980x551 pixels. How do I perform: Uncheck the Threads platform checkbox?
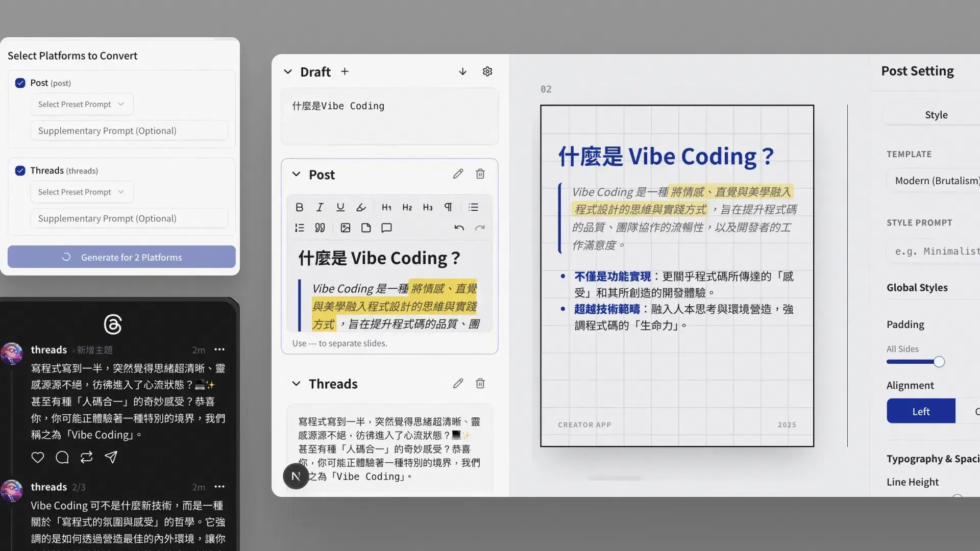click(20, 171)
